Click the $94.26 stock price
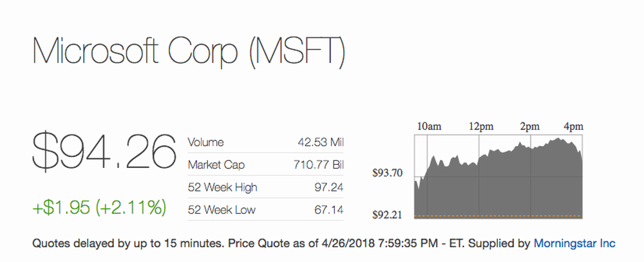The image size is (644, 262). (104, 153)
